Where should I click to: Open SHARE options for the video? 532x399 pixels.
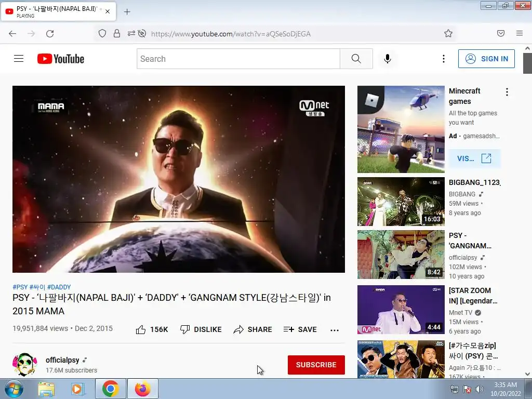click(253, 329)
